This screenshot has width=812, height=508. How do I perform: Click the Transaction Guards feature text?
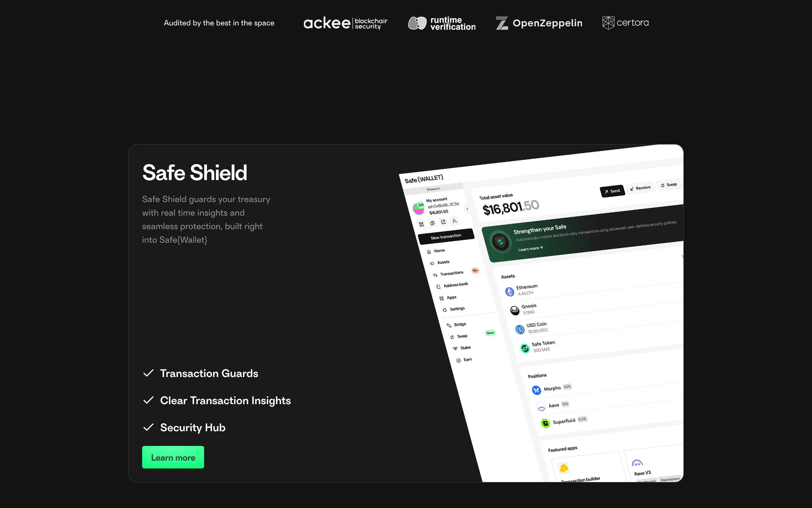[209, 373]
